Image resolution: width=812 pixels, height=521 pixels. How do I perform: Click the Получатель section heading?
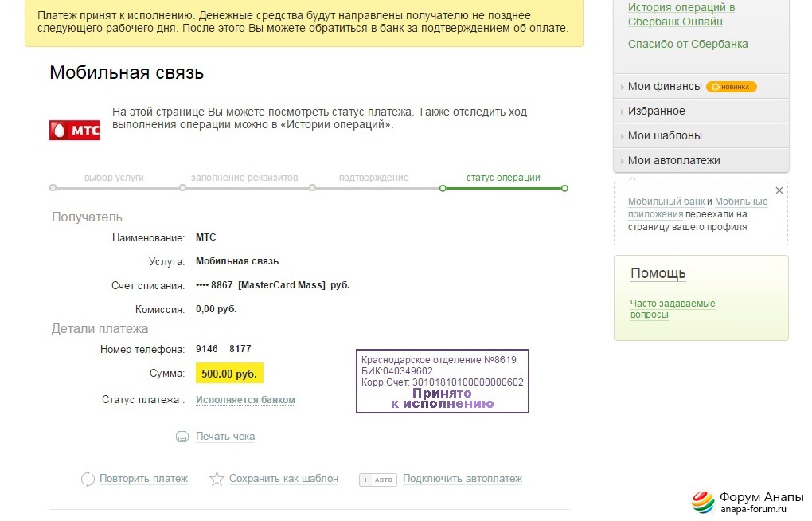pyautogui.click(x=87, y=217)
